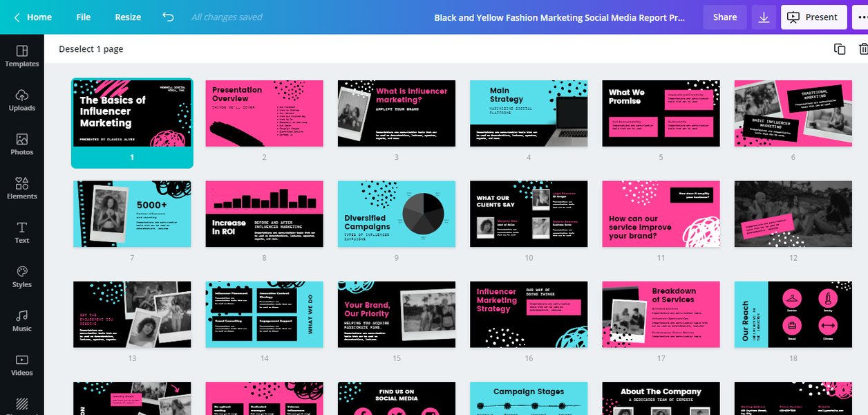Open the Templates panel icon
The image size is (868, 415).
(x=21, y=51)
